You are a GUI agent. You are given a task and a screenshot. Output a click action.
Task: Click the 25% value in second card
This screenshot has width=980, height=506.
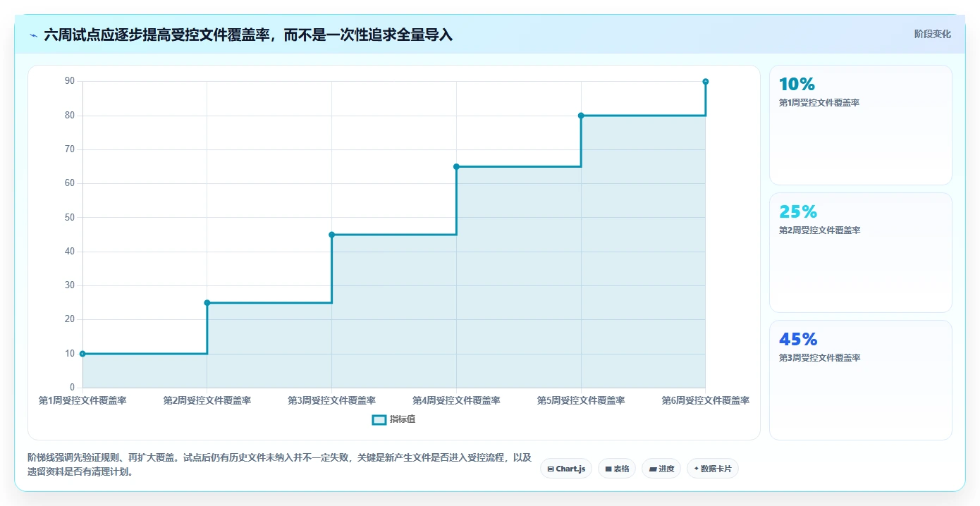(x=798, y=212)
